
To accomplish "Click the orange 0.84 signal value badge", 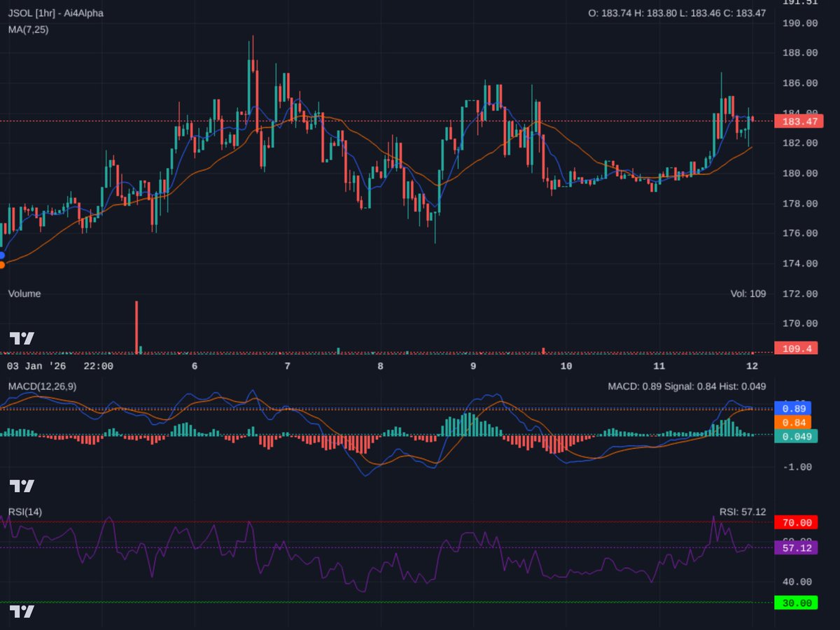I will pyautogui.click(x=792, y=422).
